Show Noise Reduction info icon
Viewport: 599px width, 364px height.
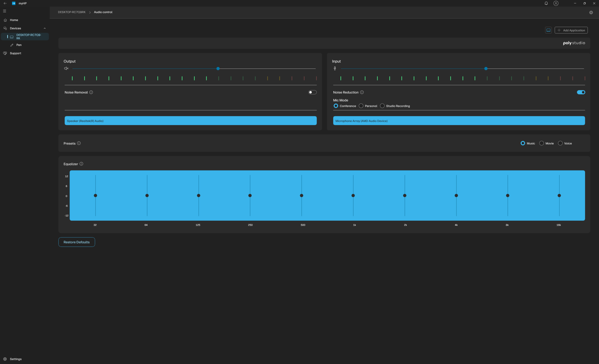pyautogui.click(x=362, y=92)
